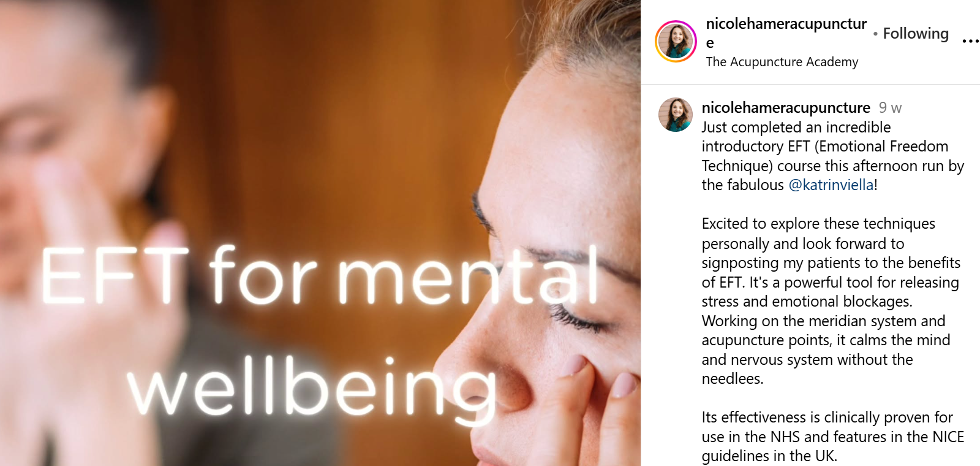Open nicolehameracupuncture profile from post header
980x466 pixels.
[786, 33]
